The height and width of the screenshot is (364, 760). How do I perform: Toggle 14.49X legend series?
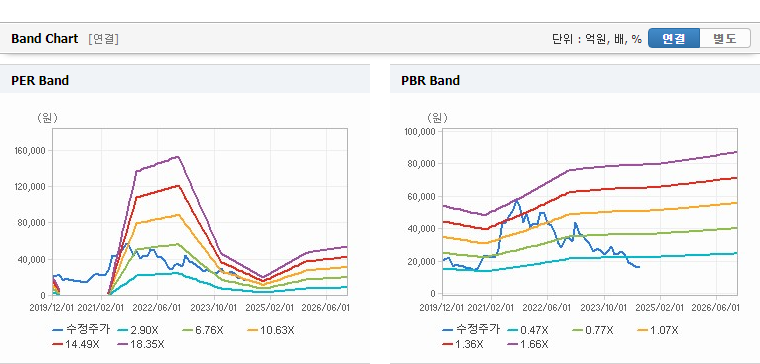coord(76,344)
